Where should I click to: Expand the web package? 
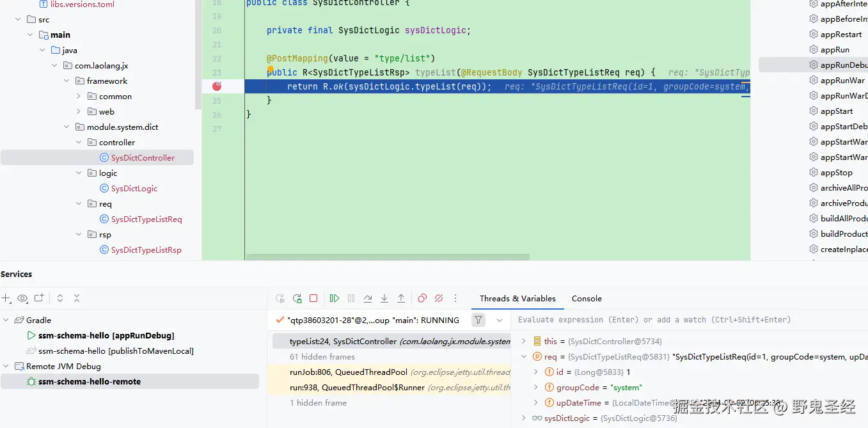[x=78, y=111]
